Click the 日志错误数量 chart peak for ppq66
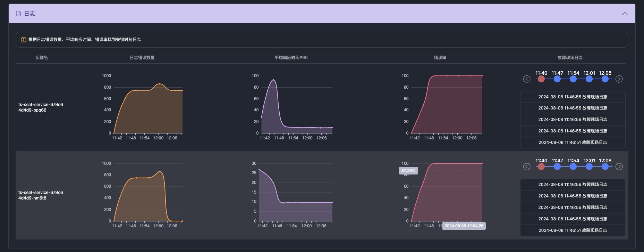The height and width of the screenshot is (252, 644). pos(159,84)
